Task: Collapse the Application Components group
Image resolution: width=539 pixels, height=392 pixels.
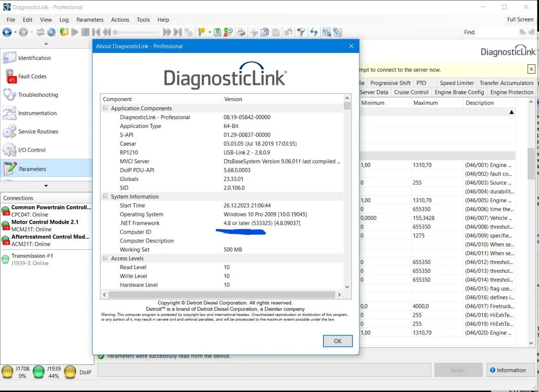Action: pos(105,108)
